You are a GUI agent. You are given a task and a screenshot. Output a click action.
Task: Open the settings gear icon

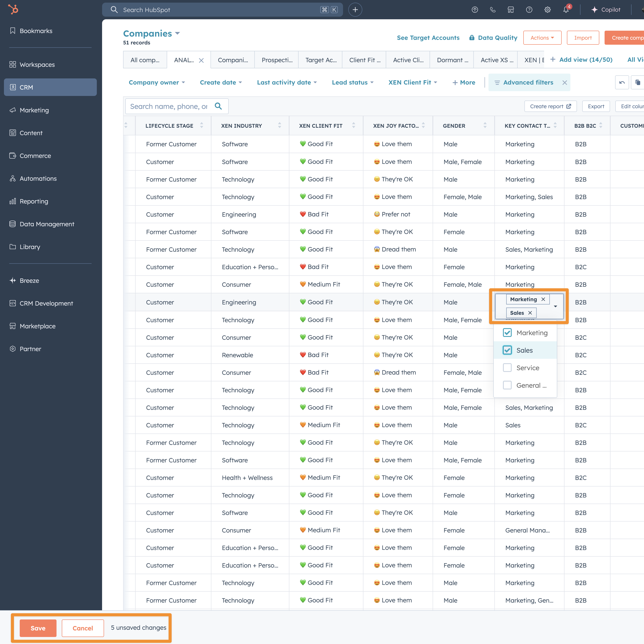tap(547, 10)
